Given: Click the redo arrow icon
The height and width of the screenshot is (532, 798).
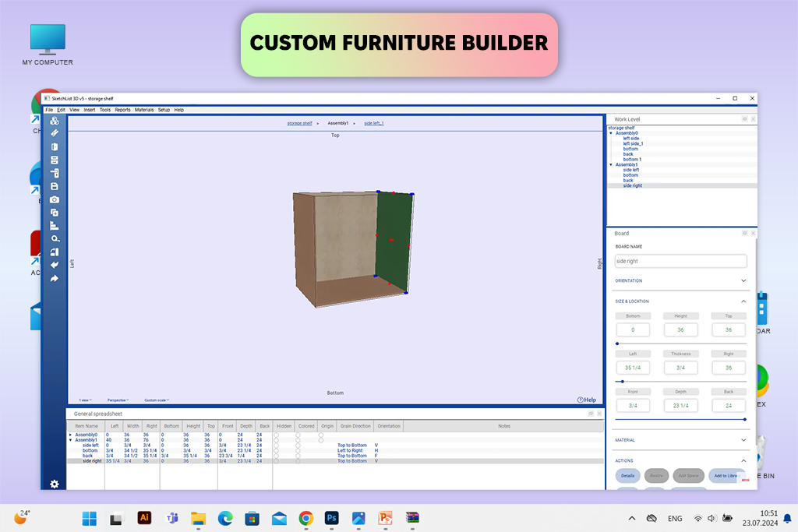Looking at the screenshot, I should [x=55, y=278].
